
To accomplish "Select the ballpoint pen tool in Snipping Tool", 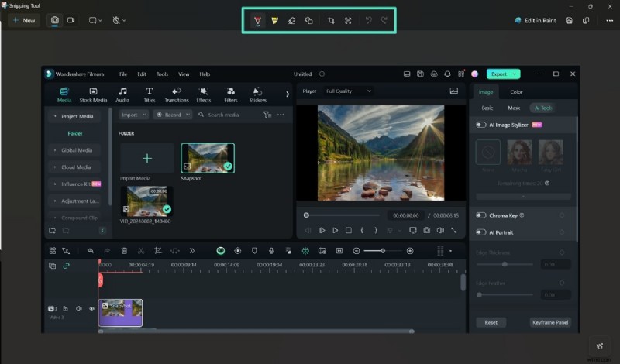I will [258, 20].
